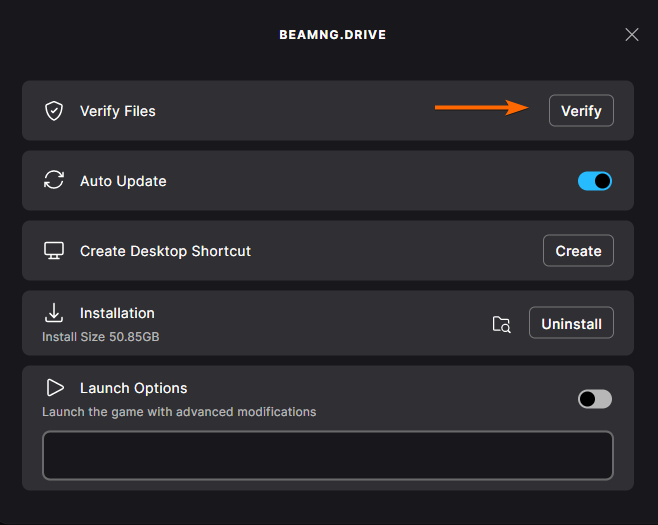Click the advanced modifications description text

(x=179, y=412)
